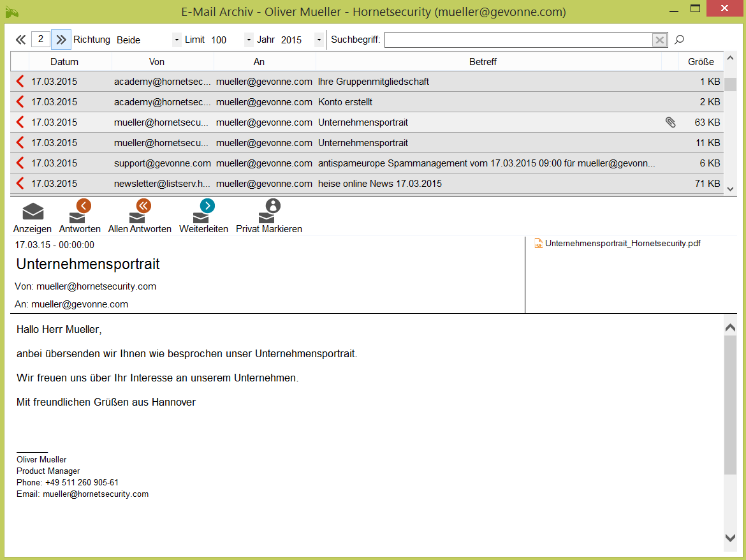Select the heise online News 17.03.2015 email
This screenshot has width=746, height=560.
(x=367, y=184)
